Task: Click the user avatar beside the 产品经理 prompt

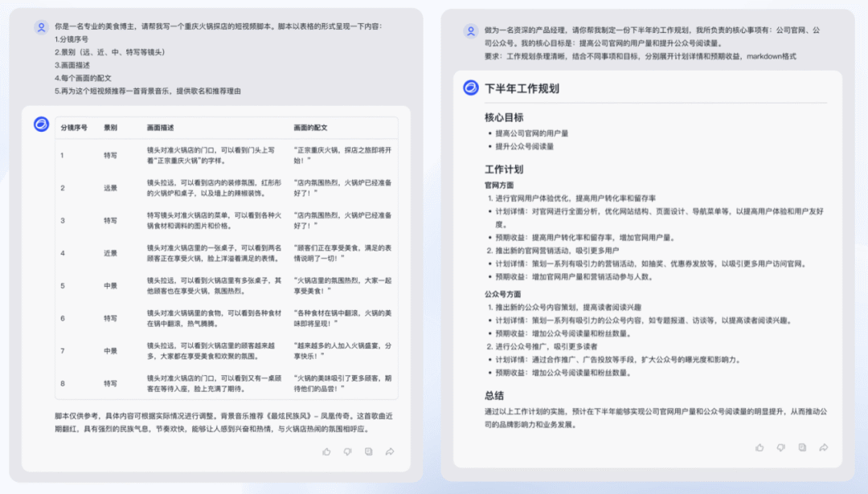Action: pyautogui.click(x=471, y=31)
